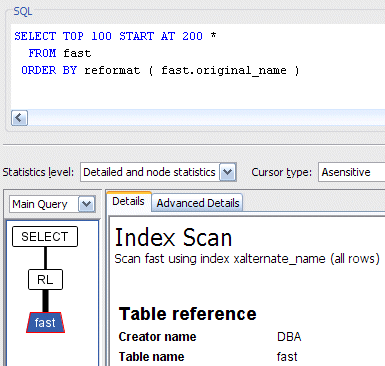Select the SELECT node in the plan tree
The height and width of the screenshot is (366, 385).
(45, 237)
